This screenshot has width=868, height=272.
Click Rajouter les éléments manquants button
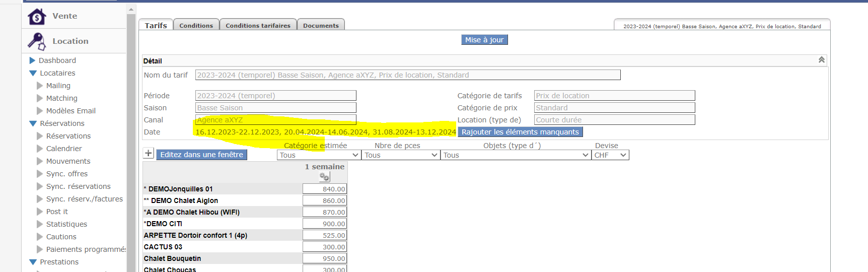(x=520, y=132)
